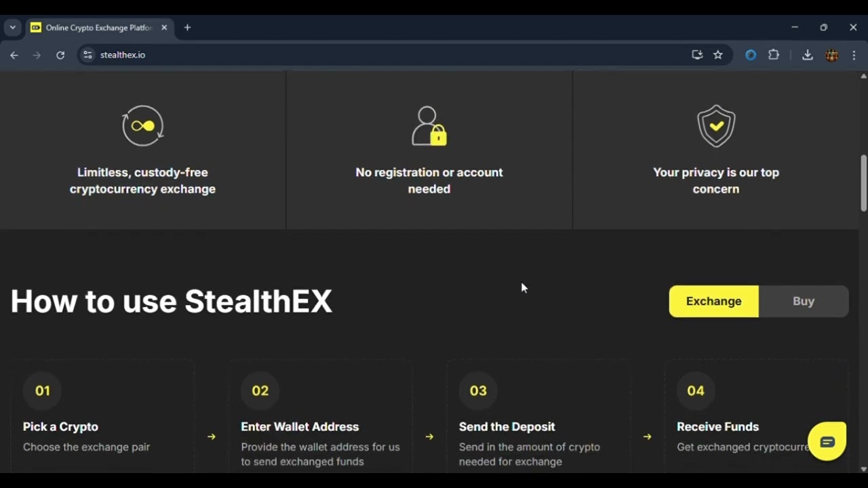Click the Receive Funds heading
The width and height of the screenshot is (868, 488).
click(x=717, y=426)
